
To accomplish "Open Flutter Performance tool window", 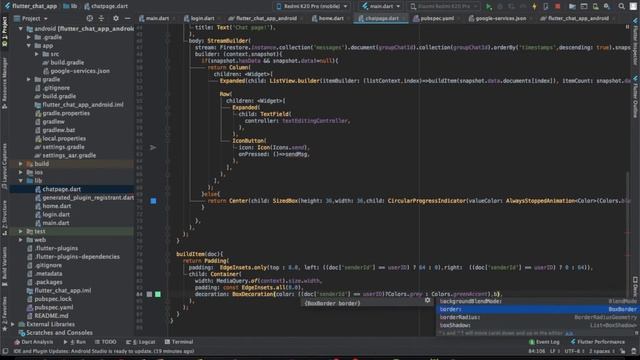I will (598, 342).
